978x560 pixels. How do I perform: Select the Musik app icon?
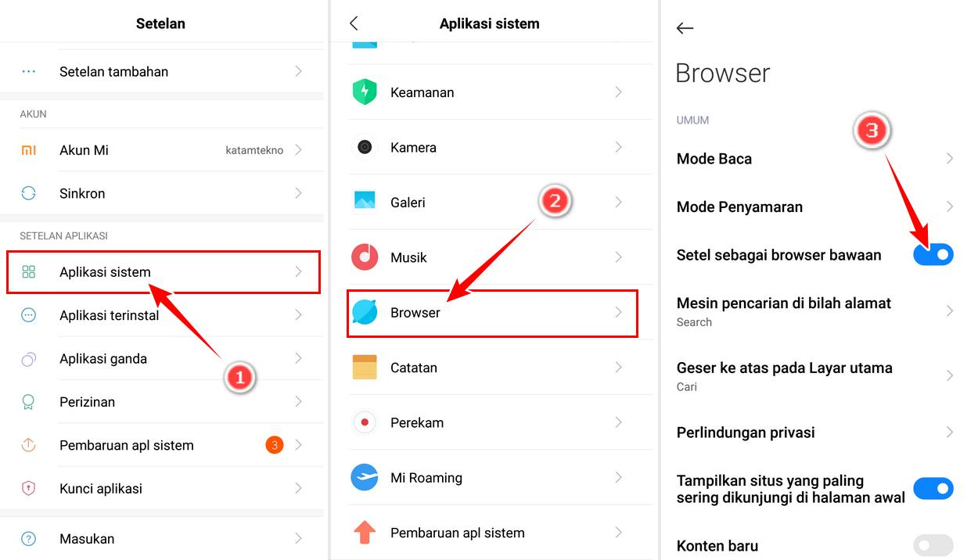[x=365, y=257]
